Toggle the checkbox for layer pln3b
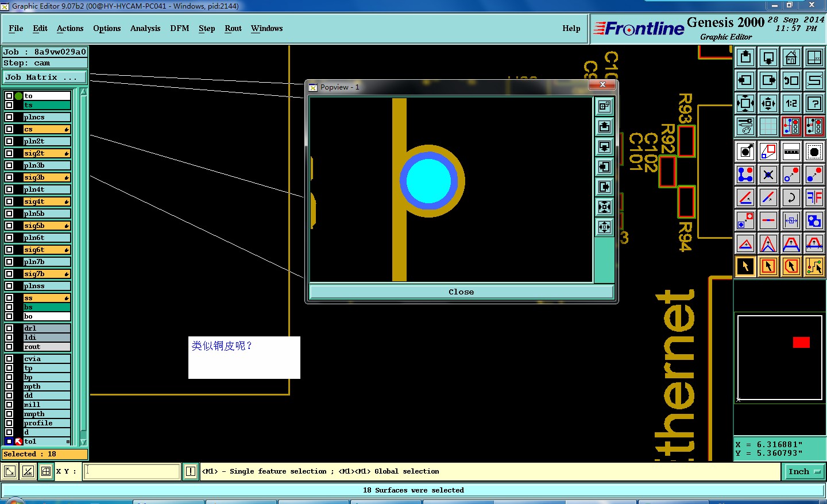827x504 pixels. (9, 165)
